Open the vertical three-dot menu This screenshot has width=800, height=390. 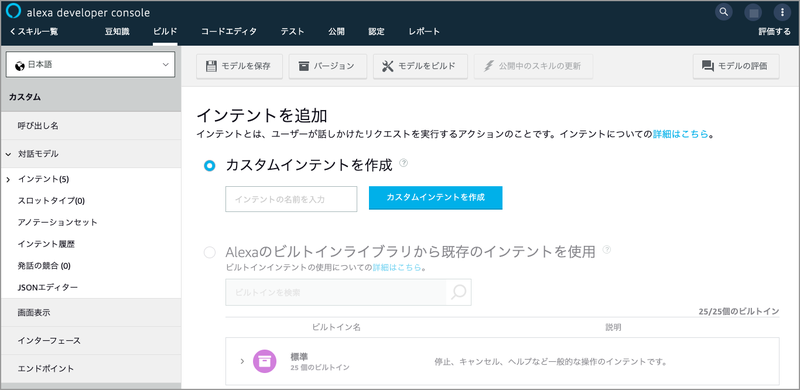(x=782, y=12)
